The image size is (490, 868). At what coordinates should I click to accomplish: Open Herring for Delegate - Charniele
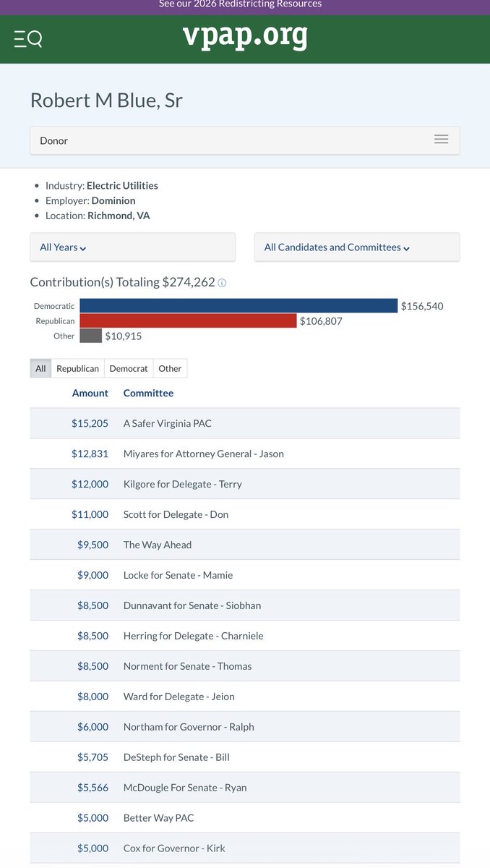tap(194, 636)
